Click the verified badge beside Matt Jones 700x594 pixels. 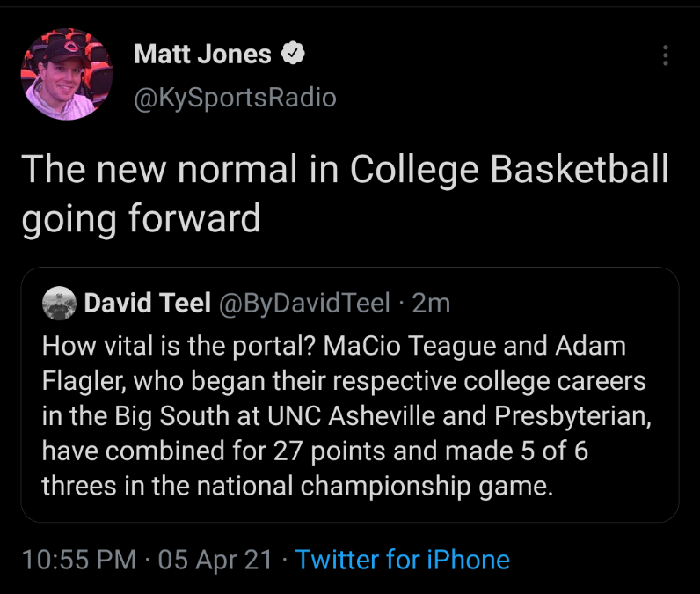(x=292, y=54)
